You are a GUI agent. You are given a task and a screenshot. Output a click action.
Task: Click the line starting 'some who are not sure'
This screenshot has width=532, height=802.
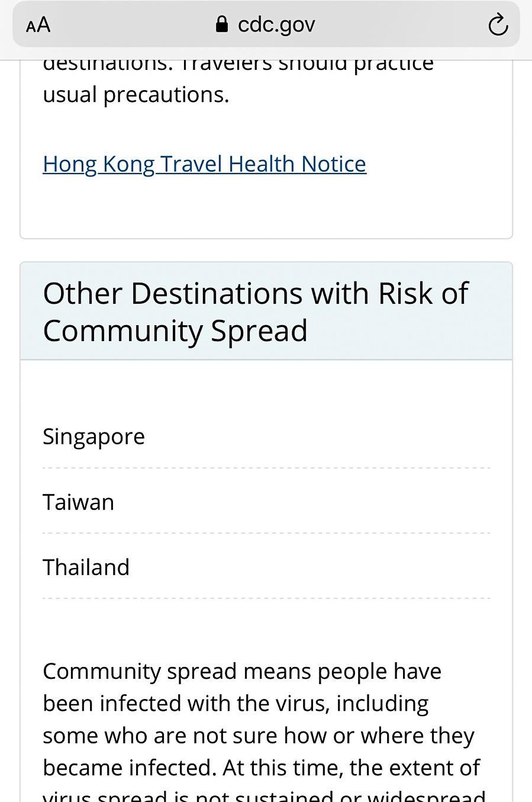click(258, 736)
